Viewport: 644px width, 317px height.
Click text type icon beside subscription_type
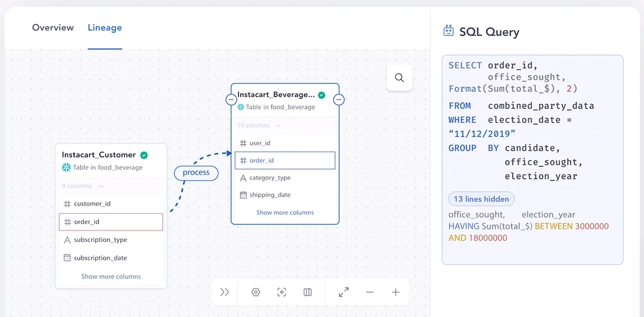click(x=68, y=240)
